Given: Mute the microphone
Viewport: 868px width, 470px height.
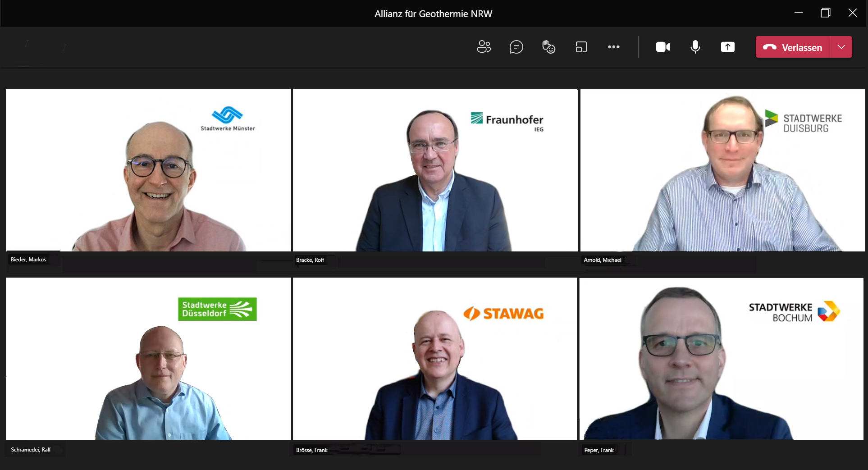Looking at the screenshot, I should tap(695, 47).
